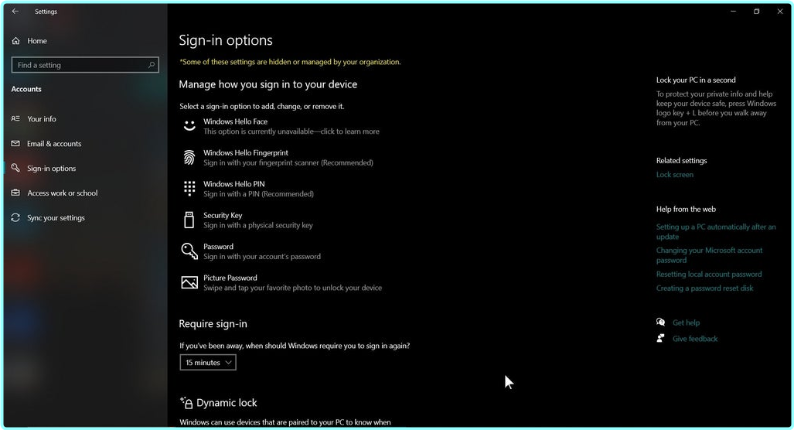The width and height of the screenshot is (794, 430).
Task: Open Access work or school page
Action: pos(62,193)
